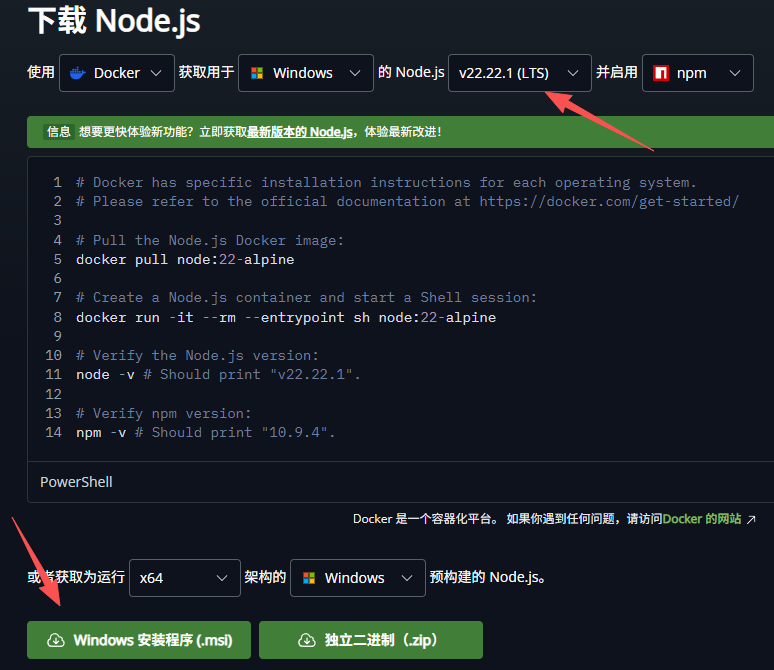Image resolution: width=774 pixels, height=670 pixels.
Task: Click the chevron arrow of the version dropdown
Action: pyautogui.click(x=573, y=73)
